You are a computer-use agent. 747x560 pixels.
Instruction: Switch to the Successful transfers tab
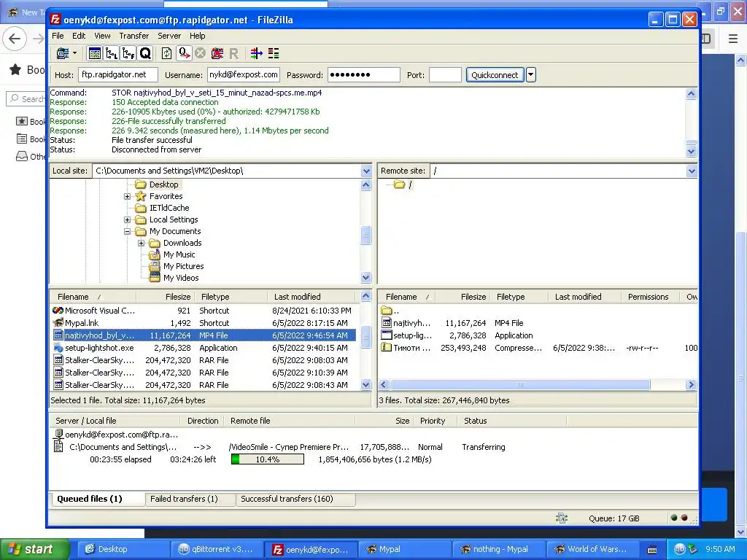click(x=295, y=499)
